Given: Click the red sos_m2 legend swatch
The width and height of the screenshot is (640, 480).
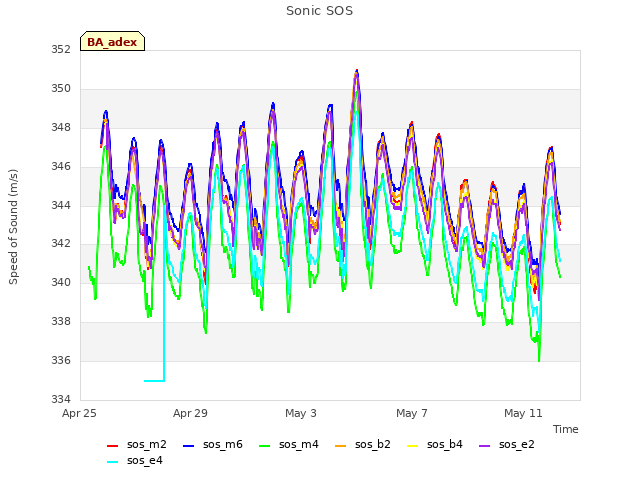Looking at the screenshot, I should pos(112,446).
